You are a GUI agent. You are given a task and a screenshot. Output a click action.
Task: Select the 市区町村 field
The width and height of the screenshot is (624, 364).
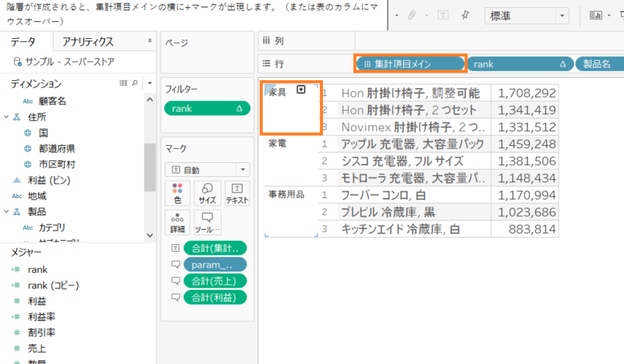(57, 164)
